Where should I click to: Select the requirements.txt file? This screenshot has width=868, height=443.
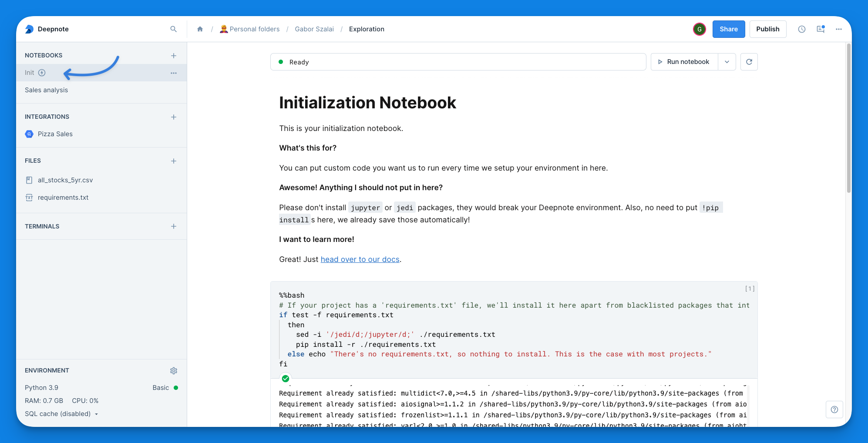63,197
